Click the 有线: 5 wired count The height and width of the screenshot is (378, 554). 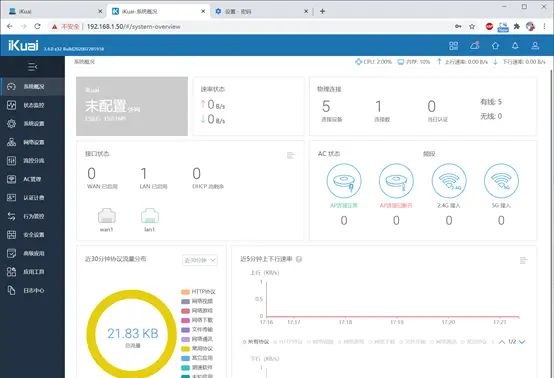click(x=491, y=102)
